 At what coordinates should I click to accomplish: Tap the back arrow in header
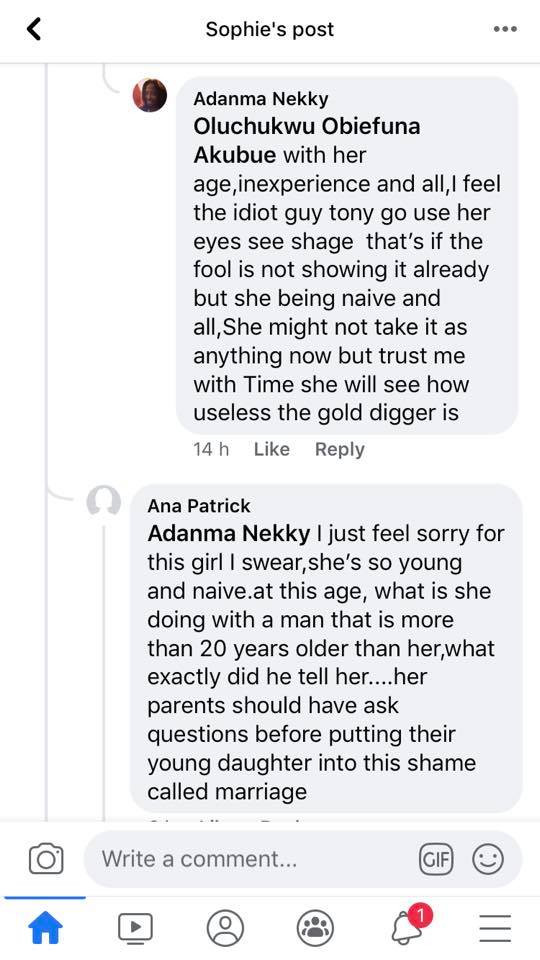[34, 29]
